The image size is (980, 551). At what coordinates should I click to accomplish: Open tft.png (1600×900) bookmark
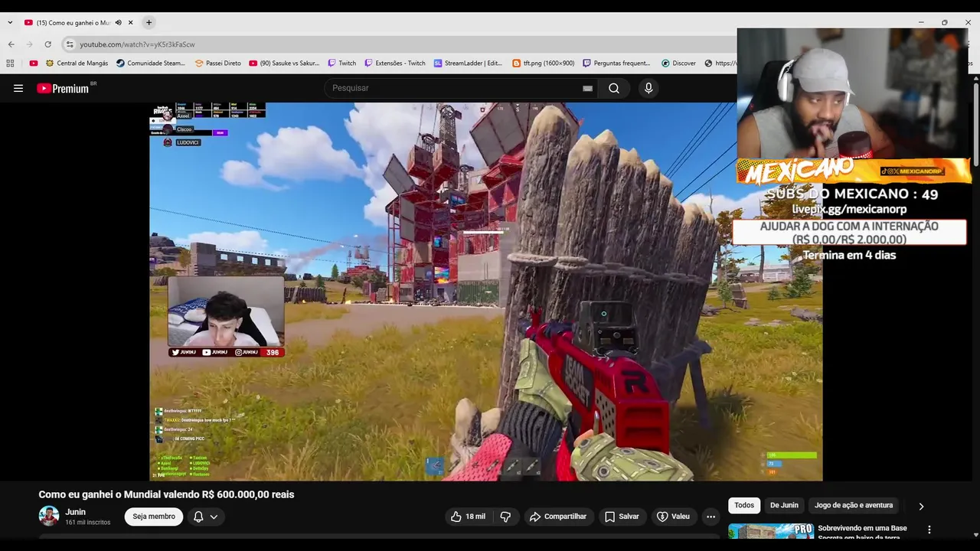(x=544, y=64)
